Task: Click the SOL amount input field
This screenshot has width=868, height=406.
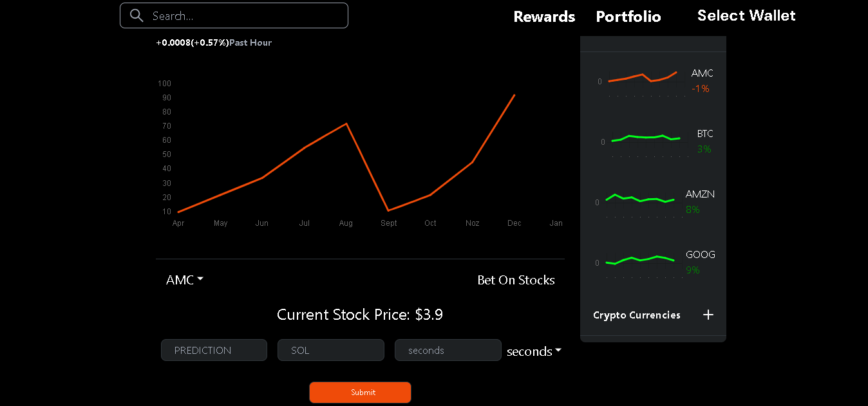Action: (331, 350)
